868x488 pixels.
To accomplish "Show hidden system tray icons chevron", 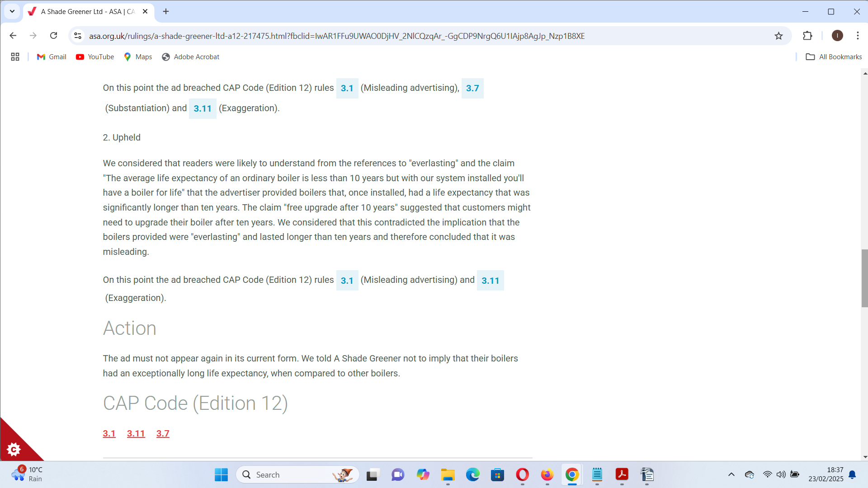I will click(x=731, y=474).
